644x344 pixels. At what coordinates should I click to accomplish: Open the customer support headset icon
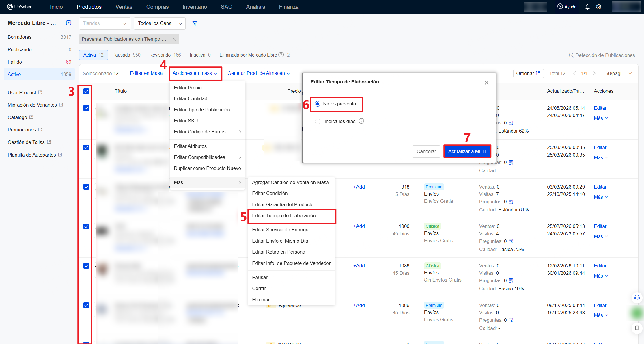pos(637,298)
